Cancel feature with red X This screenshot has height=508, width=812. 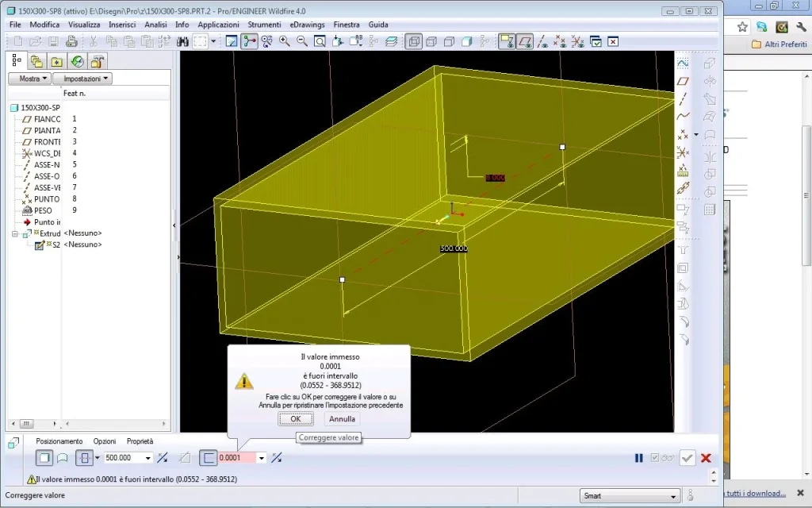706,458
